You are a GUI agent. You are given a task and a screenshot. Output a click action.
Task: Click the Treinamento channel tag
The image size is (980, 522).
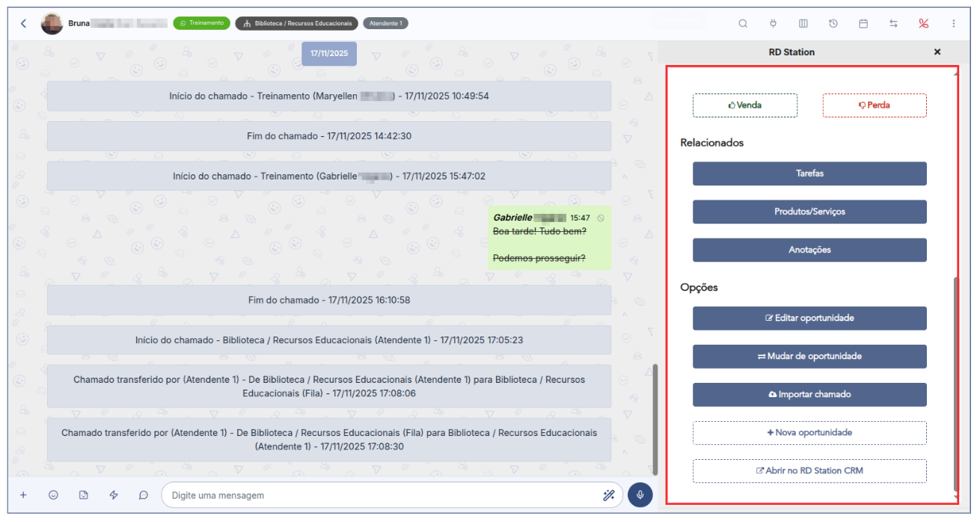201,23
